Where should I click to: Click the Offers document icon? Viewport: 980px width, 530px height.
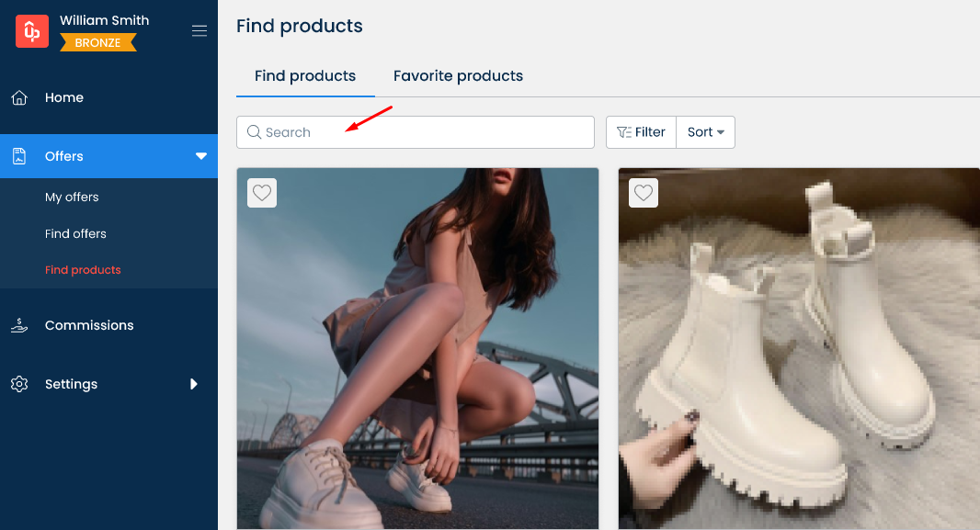(19, 156)
